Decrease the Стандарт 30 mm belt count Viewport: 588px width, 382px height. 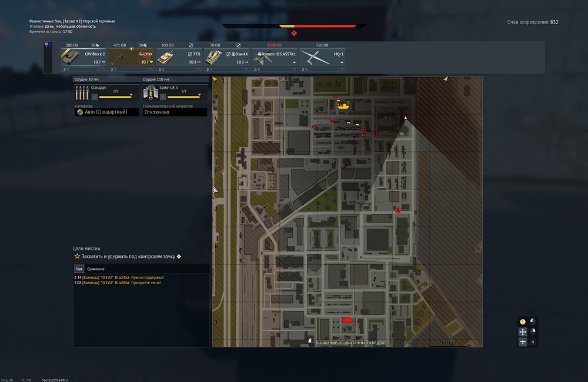pyautogui.click(x=93, y=97)
